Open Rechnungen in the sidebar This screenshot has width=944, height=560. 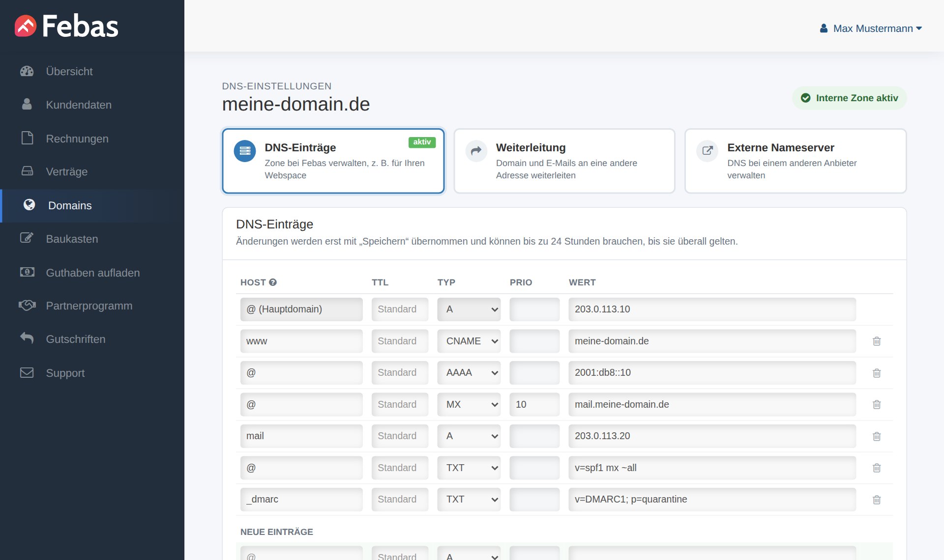92,139
